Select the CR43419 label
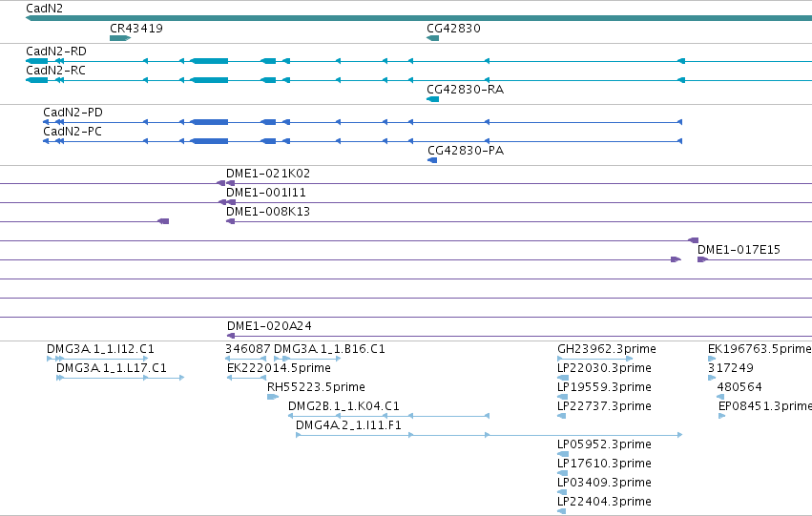 pos(136,29)
